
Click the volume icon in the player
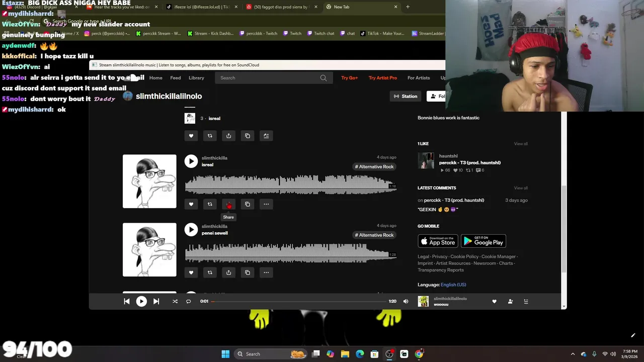(406, 301)
